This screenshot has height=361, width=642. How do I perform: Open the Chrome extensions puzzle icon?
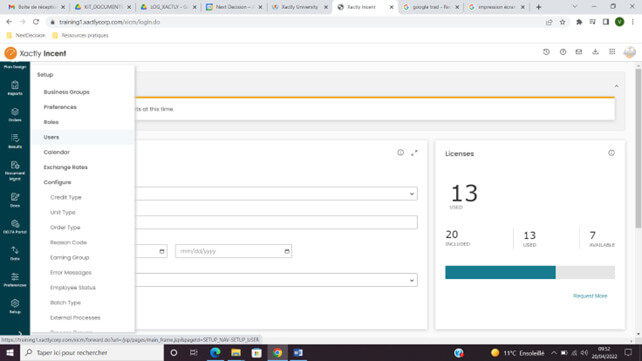(x=579, y=22)
